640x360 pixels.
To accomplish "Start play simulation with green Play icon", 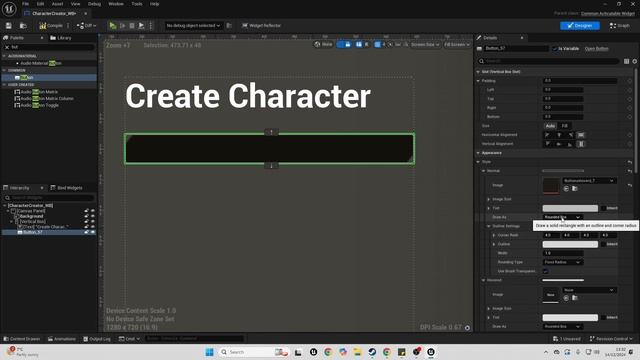I will coord(113,25).
